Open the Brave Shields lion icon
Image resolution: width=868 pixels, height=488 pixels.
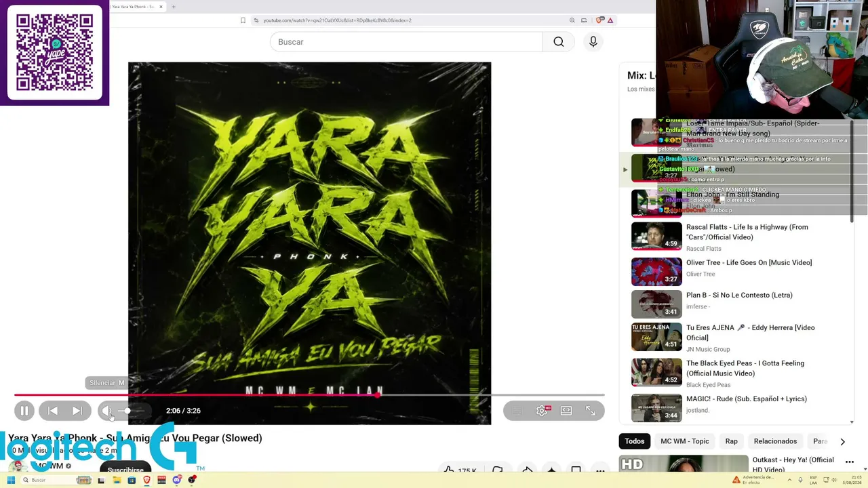click(x=599, y=20)
